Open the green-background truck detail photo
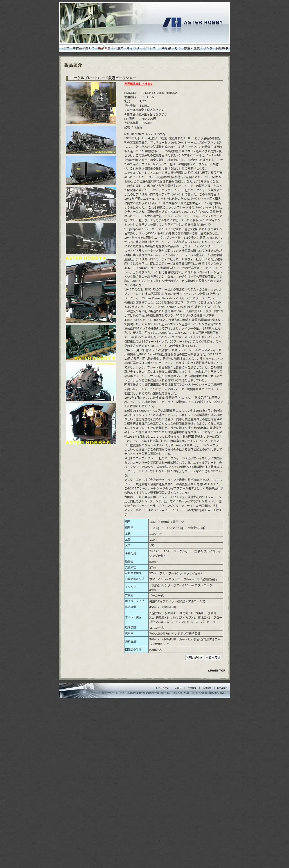This screenshot has width=289, height=868. click(x=91, y=342)
